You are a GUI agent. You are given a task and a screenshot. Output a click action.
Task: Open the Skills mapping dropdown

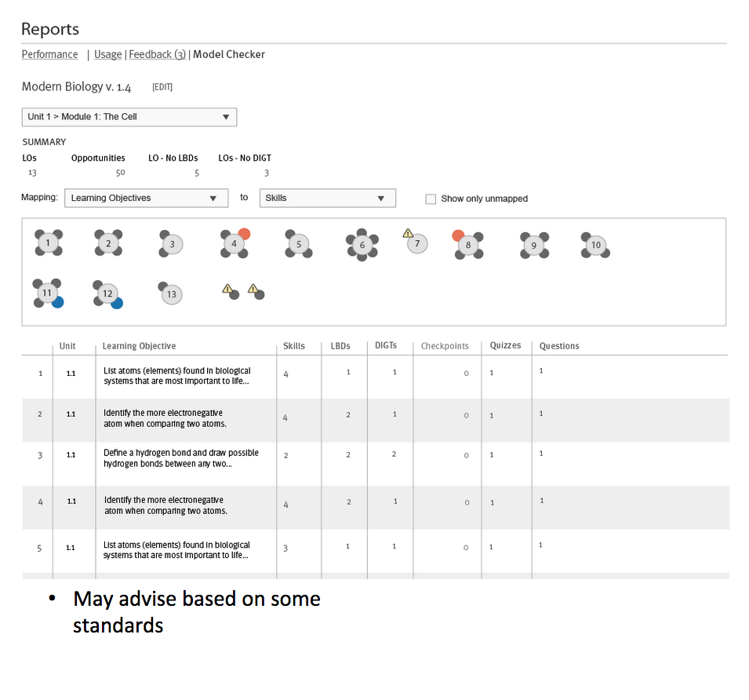pos(327,199)
